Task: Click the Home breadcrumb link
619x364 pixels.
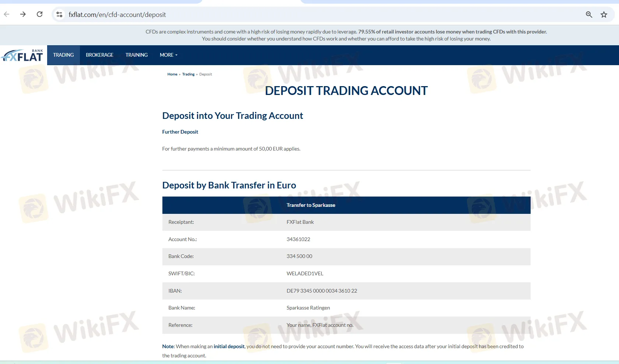Action: [x=172, y=74]
